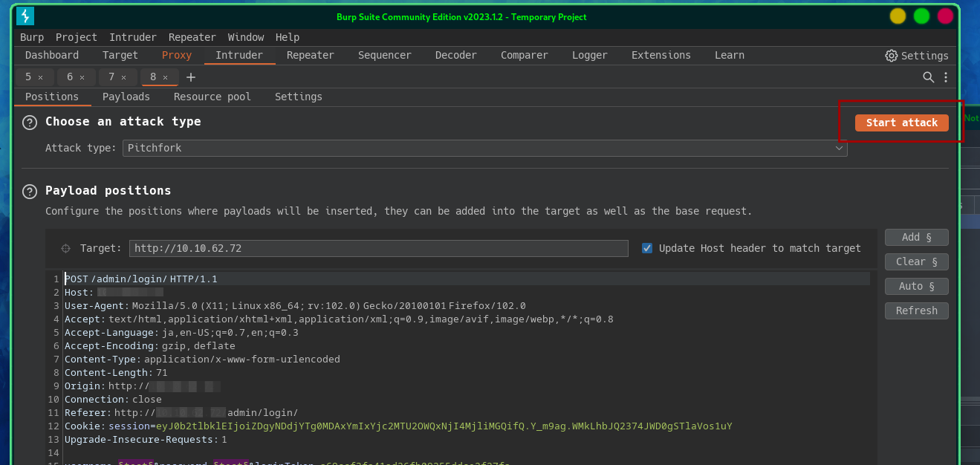Click the green maximize window button
The width and height of the screenshot is (980, 465).
pos(922,16)
